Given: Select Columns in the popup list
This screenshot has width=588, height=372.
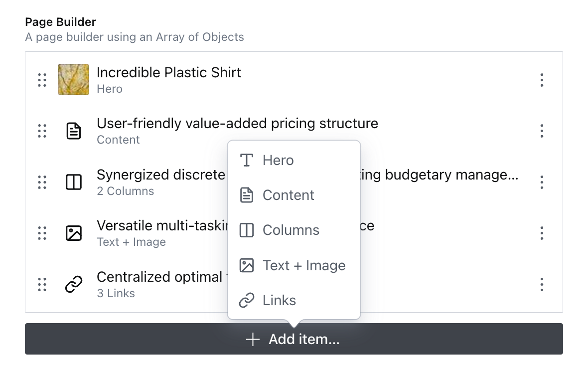Looking at the screenshot, I should [x=291, y=230].
